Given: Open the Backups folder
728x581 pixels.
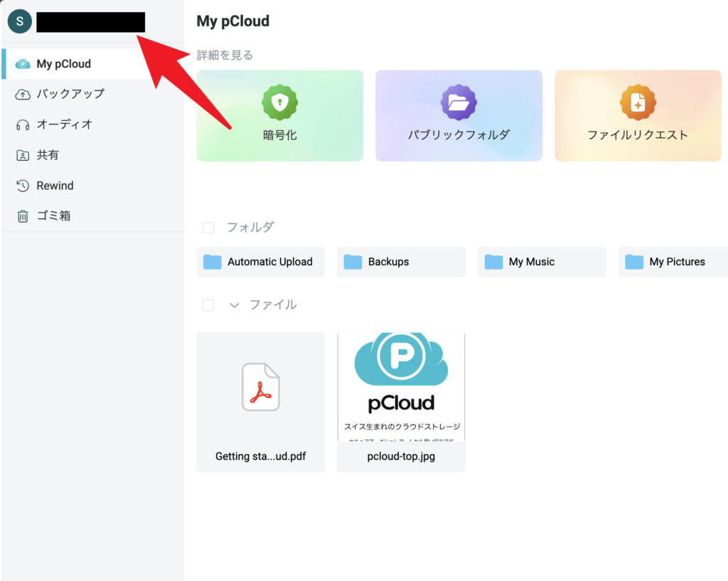Looking at the screenshot, I should 401,262.
